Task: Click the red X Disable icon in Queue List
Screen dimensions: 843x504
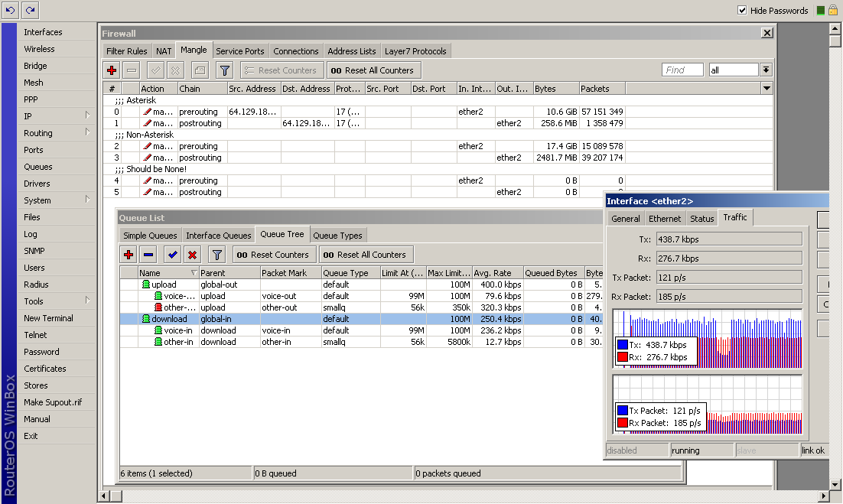Action: [193, 255]
